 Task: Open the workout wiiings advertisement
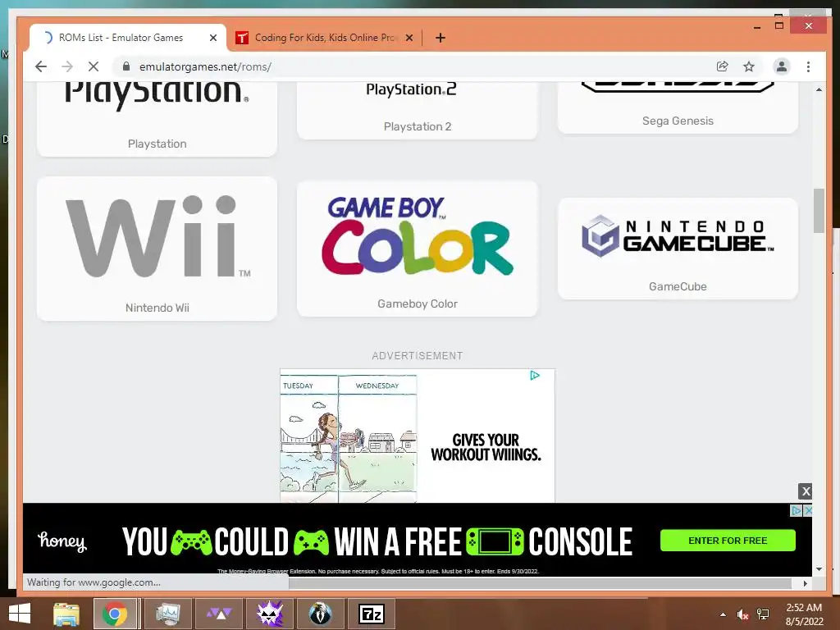point(418,436)
